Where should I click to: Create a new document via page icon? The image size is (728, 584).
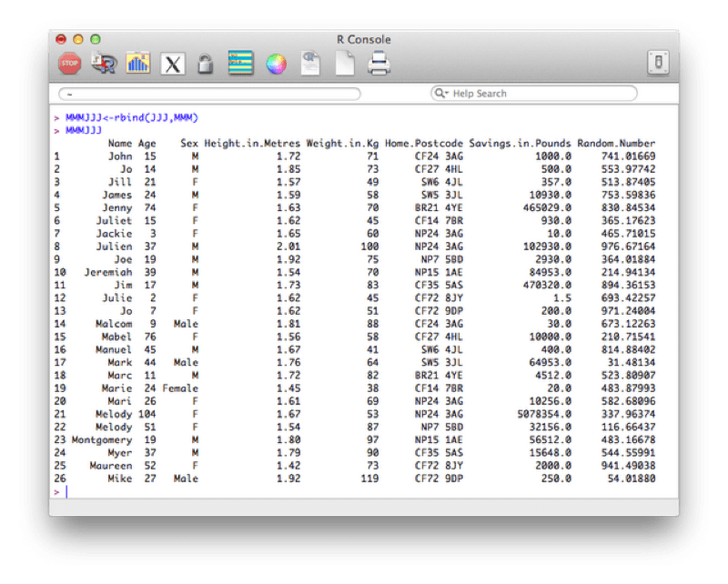pos(343,61)
